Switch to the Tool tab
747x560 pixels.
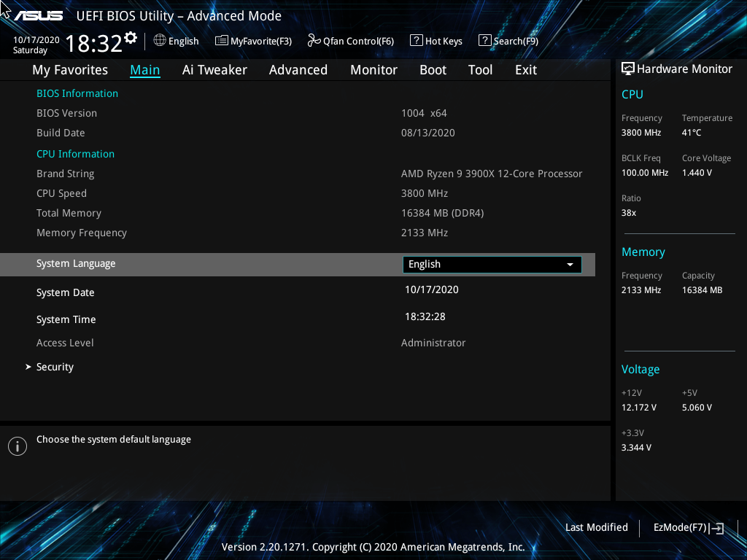pyautogui.click(x=480, y=70)
